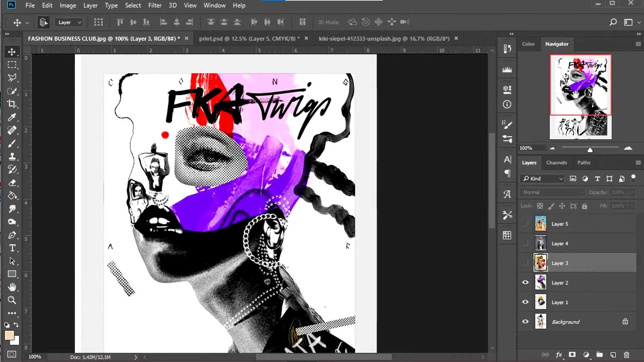This screenshot has height=362, width=644.
Task: Adjust the Navigator zoom slider
Action: pyautogui.click(x=590, y=150)
